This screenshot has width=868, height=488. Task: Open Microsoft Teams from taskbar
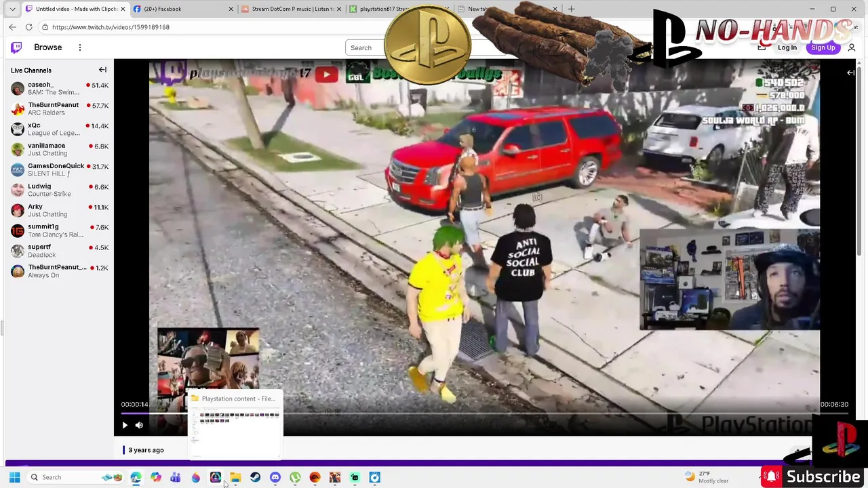(176, 477)
